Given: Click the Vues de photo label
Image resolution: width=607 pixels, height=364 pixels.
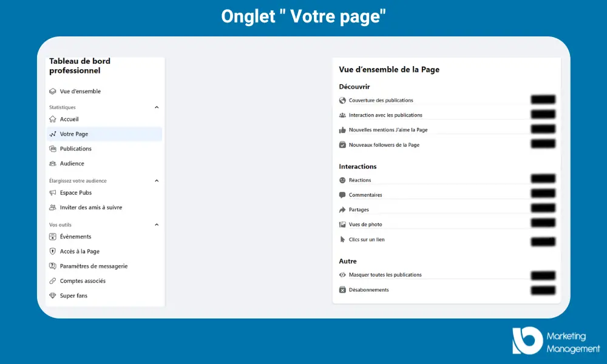Looking at the screenshot, I should tap(365, 224).
